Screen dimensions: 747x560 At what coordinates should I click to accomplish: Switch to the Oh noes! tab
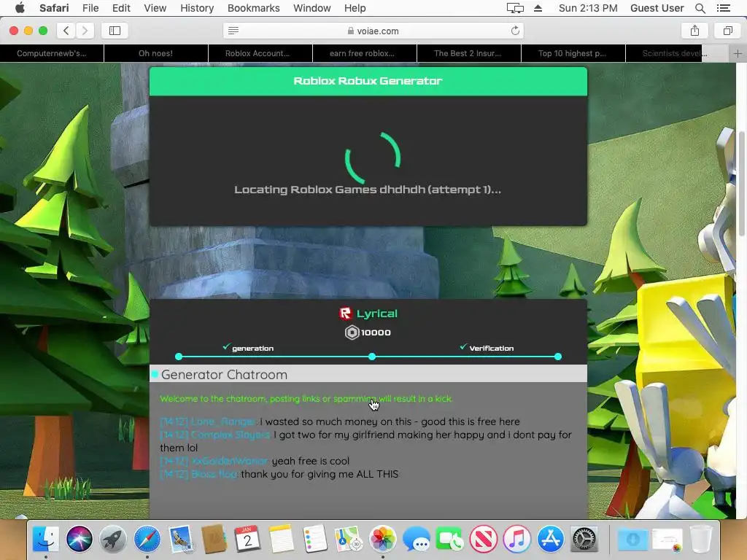[156, 53]
